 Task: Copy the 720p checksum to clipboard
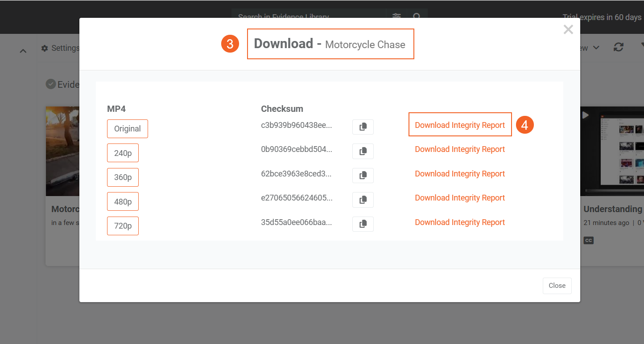363,224
